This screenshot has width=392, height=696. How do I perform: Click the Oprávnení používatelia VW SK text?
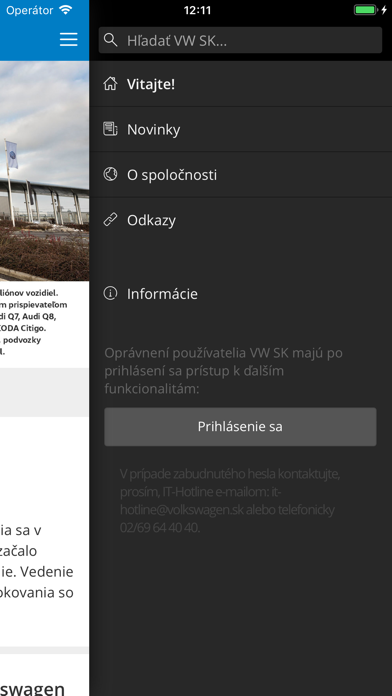click(224, 371)
